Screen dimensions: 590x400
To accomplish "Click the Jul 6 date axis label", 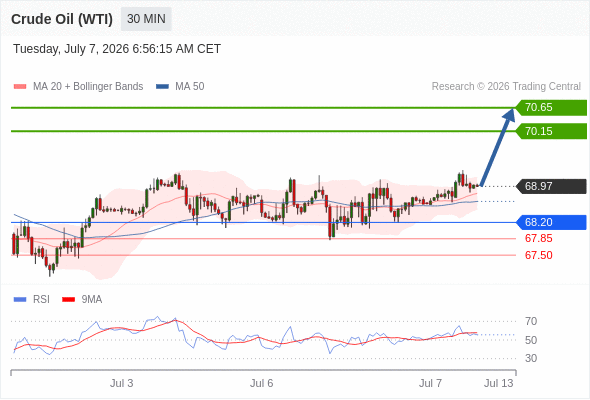I will [262, 383].
